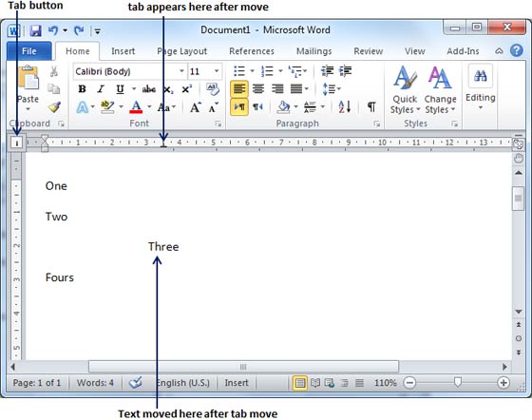Switch to the Page Layout tab
This screenshot has height=420, width=532.
[181, 51]
